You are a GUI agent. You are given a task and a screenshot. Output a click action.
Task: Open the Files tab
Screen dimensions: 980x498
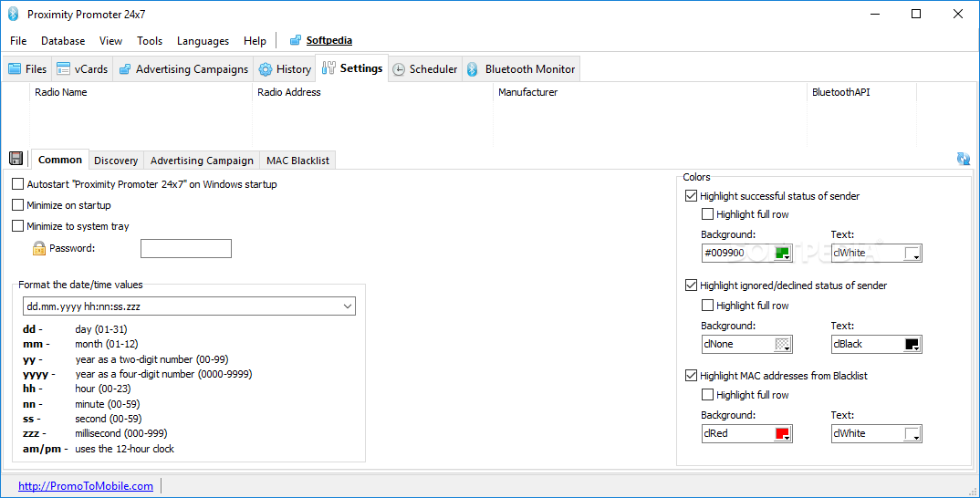pyautogui.click(x=26, y=68)
